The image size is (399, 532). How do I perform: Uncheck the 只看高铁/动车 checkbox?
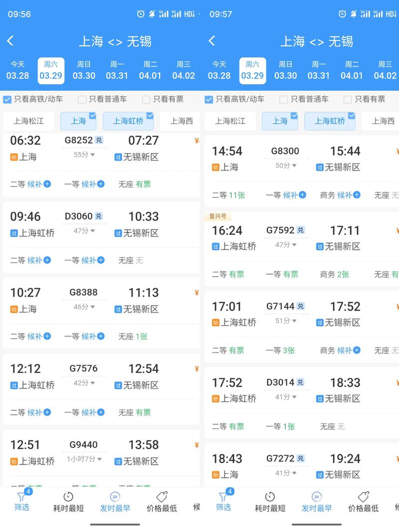pos(6,99)
